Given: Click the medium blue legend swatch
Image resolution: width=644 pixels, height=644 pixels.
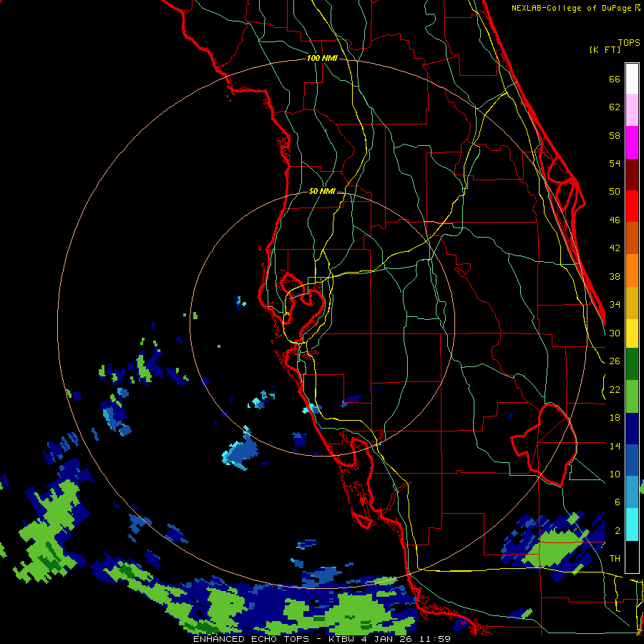Looking at the screenshot, I should [x=632, y=460].
